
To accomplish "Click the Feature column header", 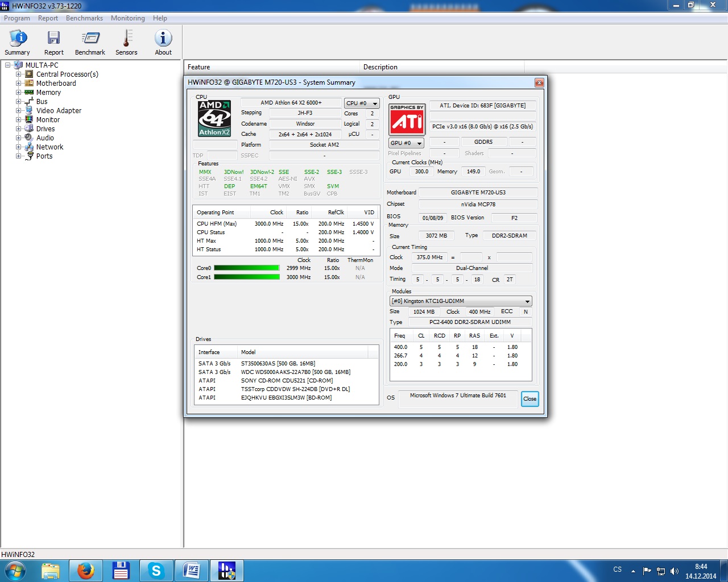I will point(272,66).
